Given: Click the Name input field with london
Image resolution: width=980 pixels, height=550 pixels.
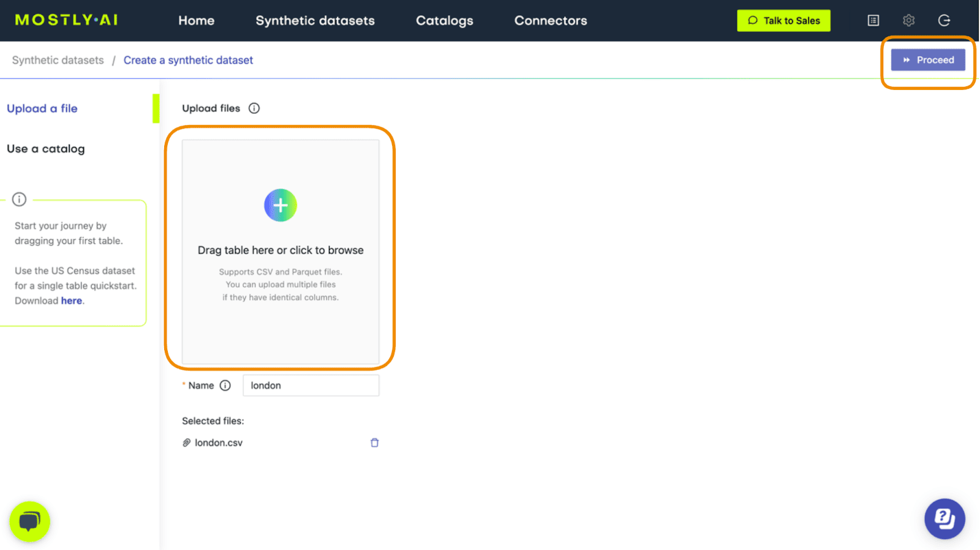Looking at the screenshot, I should click(x=311, y=385).
